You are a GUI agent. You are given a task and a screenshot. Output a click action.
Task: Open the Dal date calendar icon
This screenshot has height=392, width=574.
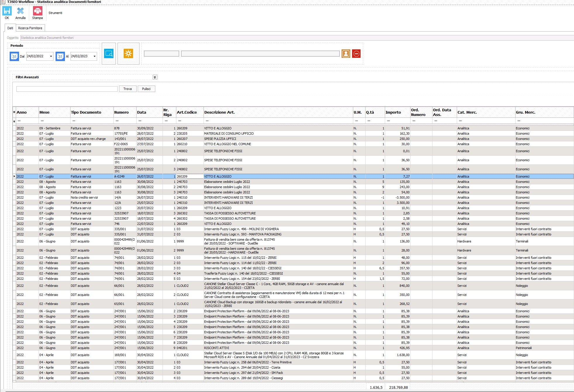(14, 56)
